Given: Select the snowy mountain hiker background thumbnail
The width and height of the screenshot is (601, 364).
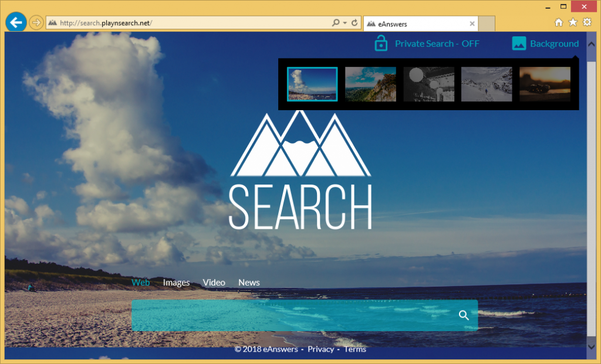Looking at the screenshot, I should (487, 84).
